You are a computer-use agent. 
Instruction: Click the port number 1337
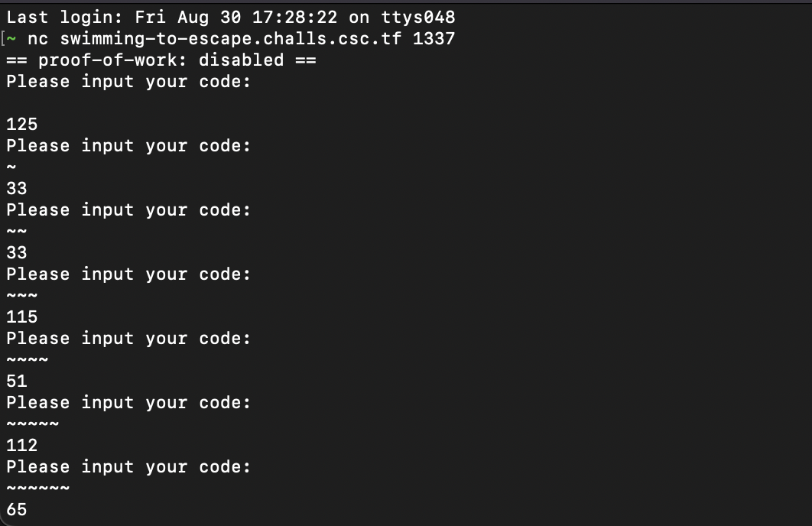click(x=434, y=39)
